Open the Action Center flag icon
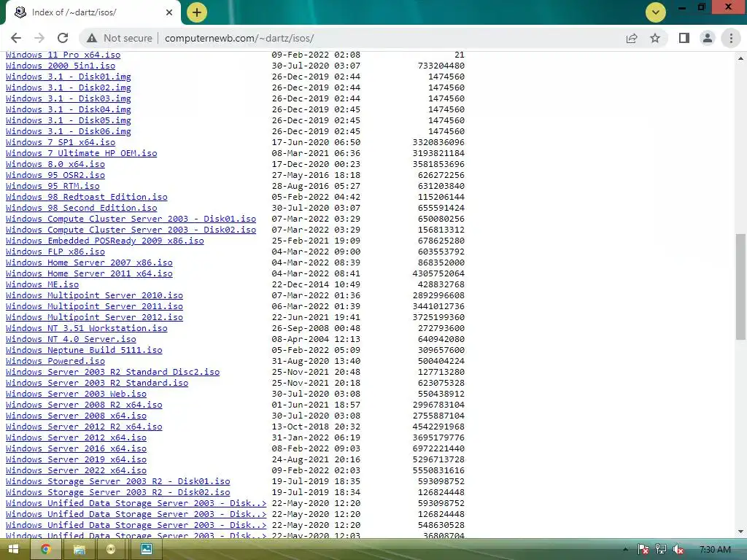The height and width of the screenshot is (560, 747). pos(643,550)
